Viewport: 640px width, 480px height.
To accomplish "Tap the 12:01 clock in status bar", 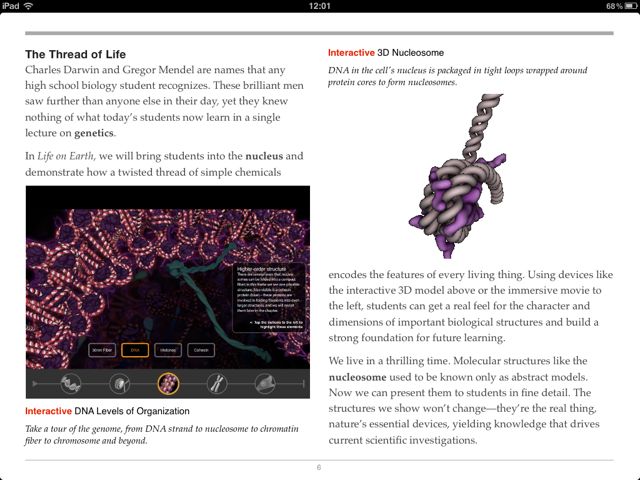I will [x=320, y=6].
